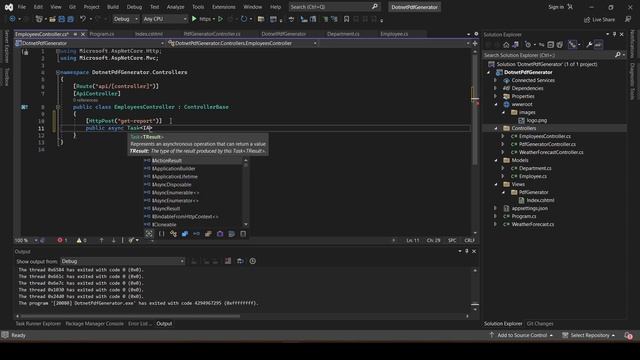Screen dimensions: 640x360
Task: Click the search magnifier in title search box
Action: click(x=375, y=7)
